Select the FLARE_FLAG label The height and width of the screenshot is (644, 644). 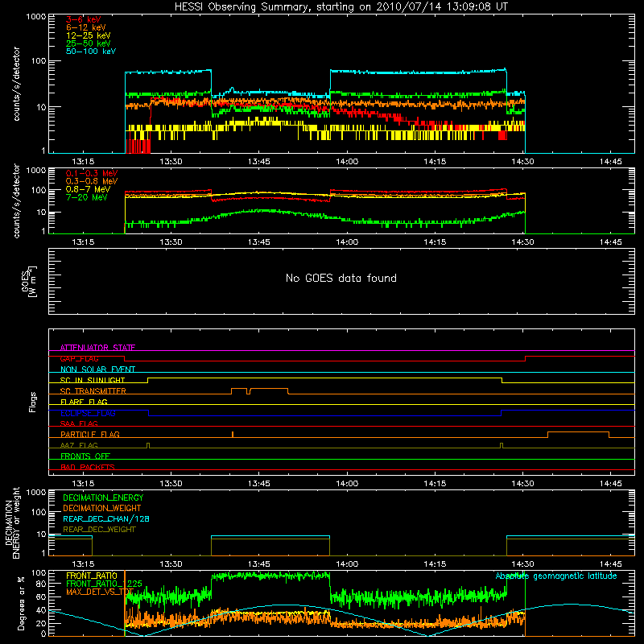84,402
